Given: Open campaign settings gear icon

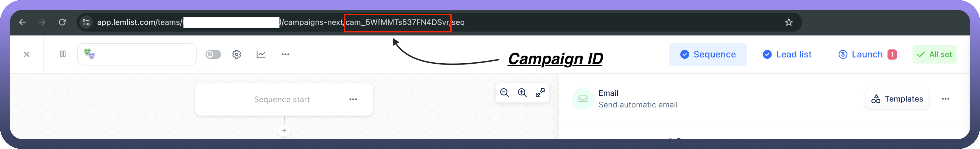Looking at the screenshot, I should pos(237,54).
